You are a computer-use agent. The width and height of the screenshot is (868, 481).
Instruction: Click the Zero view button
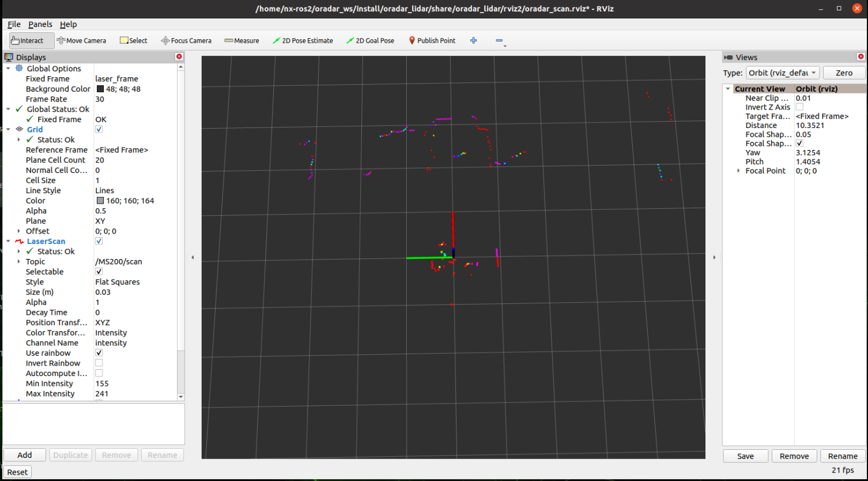click(x=844, y=73)
